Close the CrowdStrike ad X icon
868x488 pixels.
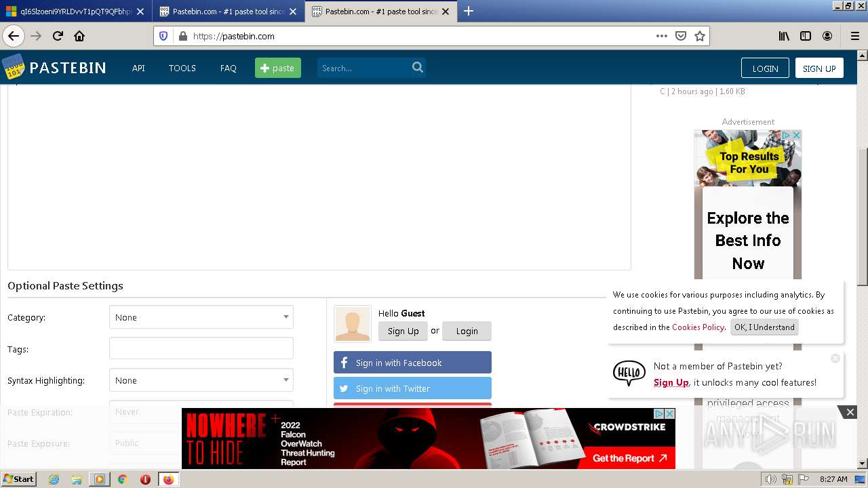click(x=670, y=413)
